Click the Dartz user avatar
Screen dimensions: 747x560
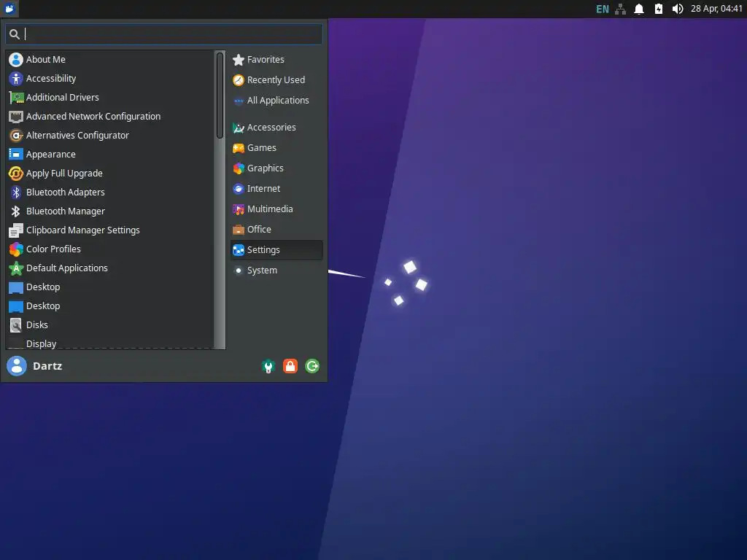click(x=17, y=366)
